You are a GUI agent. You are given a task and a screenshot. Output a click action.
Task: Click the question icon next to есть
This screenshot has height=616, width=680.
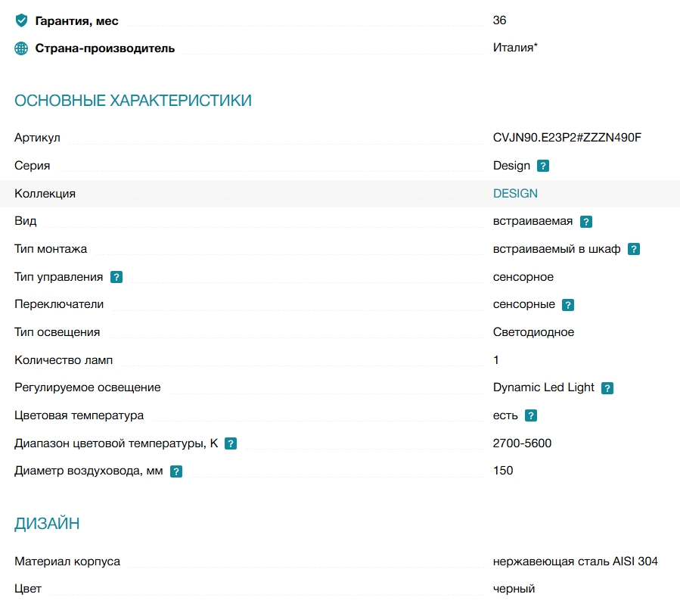tap(531, 415)
